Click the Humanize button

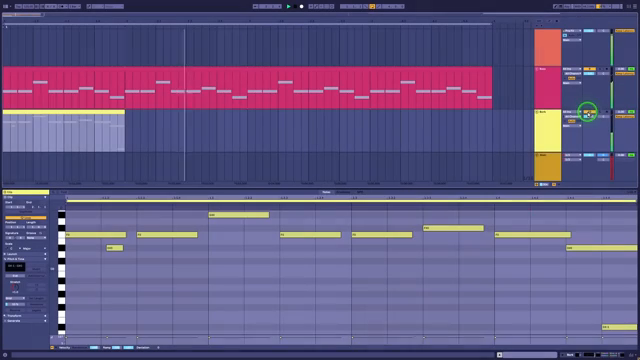(36, 304)
